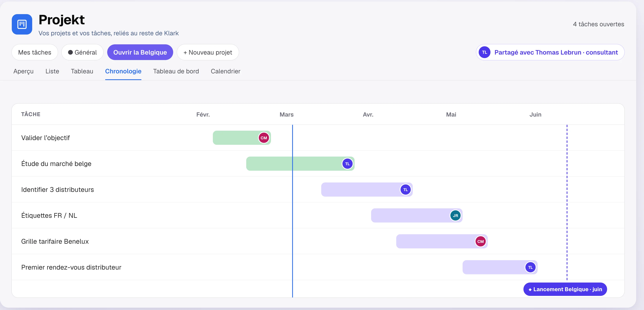Select the Ouvrir la Belgique project
This screenshot has height=310, width=644.
pyautogui.click(x=140, y=52)
